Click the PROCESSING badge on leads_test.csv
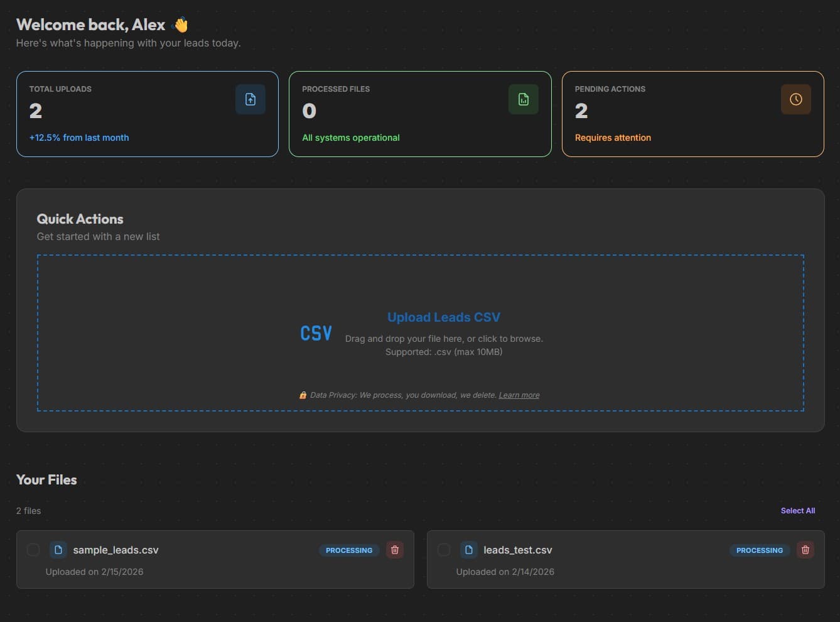840x622 pixels. [759, 550]
